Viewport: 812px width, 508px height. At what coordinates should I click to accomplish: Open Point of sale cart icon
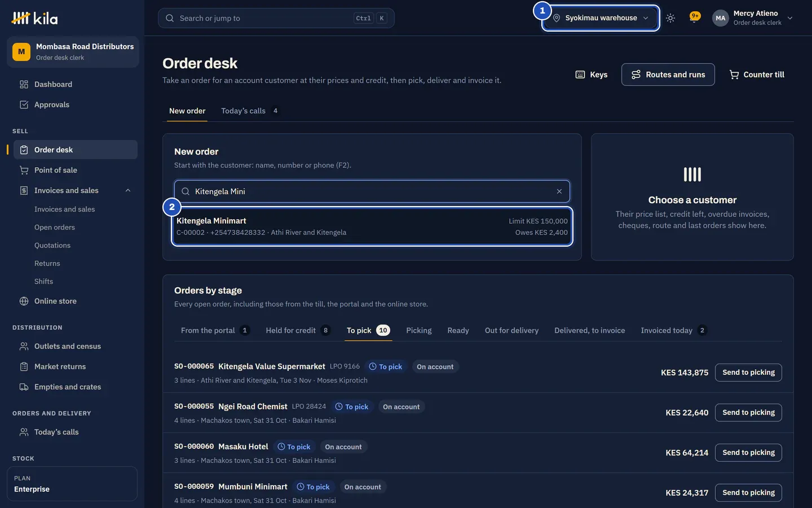pos(24,170)
